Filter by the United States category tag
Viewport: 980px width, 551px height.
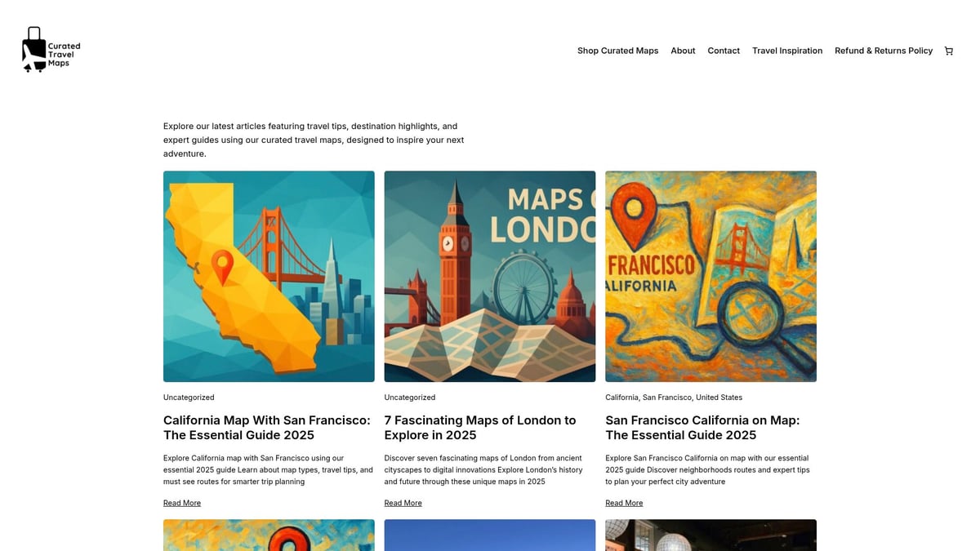[719, 398]
